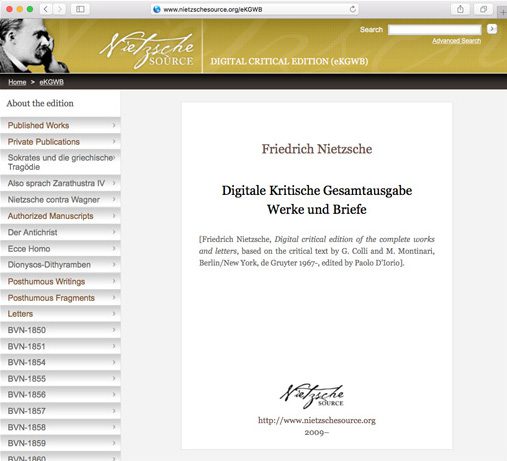Focus the Search text field
This screenshot has width=507, height=461.
point(435,29)
